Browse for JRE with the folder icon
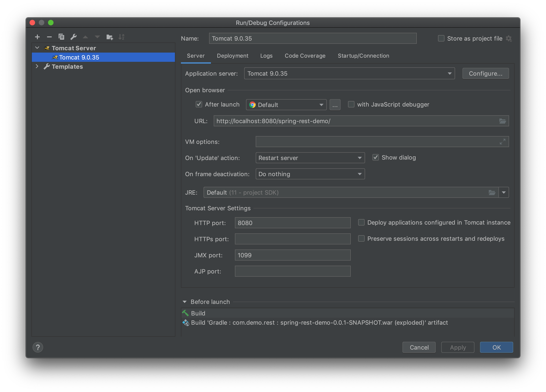The width and height of the screenshot is (546, 392). point(492,192)
